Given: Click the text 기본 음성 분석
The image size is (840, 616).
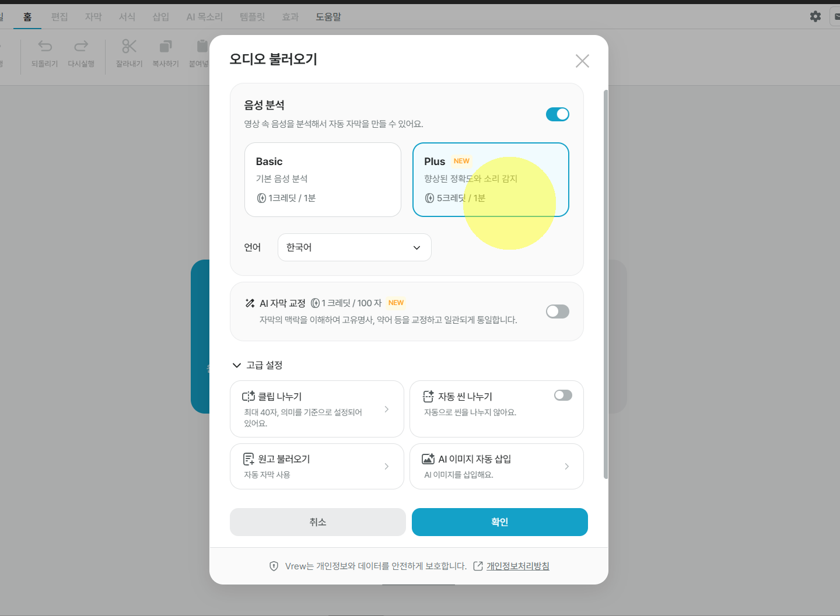Looking at the screenshot, I should tap(282, 179).
